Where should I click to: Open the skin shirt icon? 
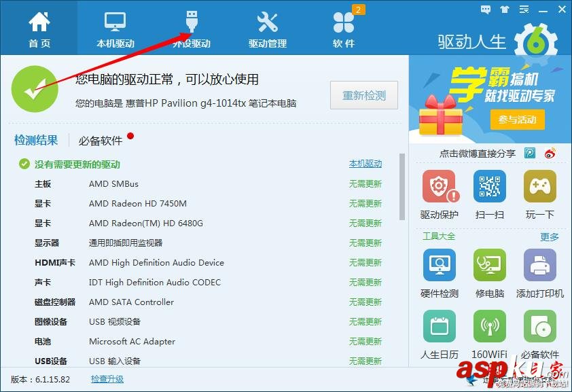pyautogui.click(x=505, y=10)
